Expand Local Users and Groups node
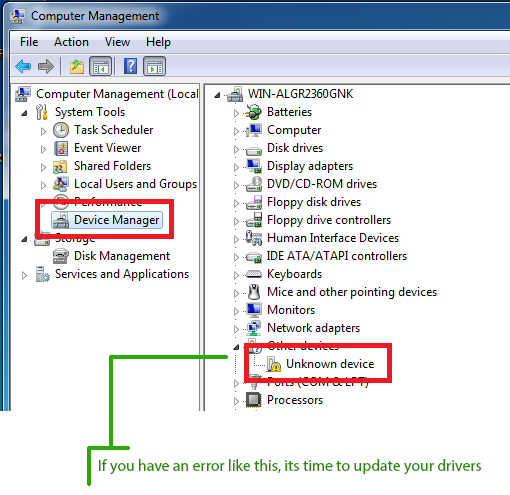The width and height of the screenshot is (510, 495). (x=43, y=185)
